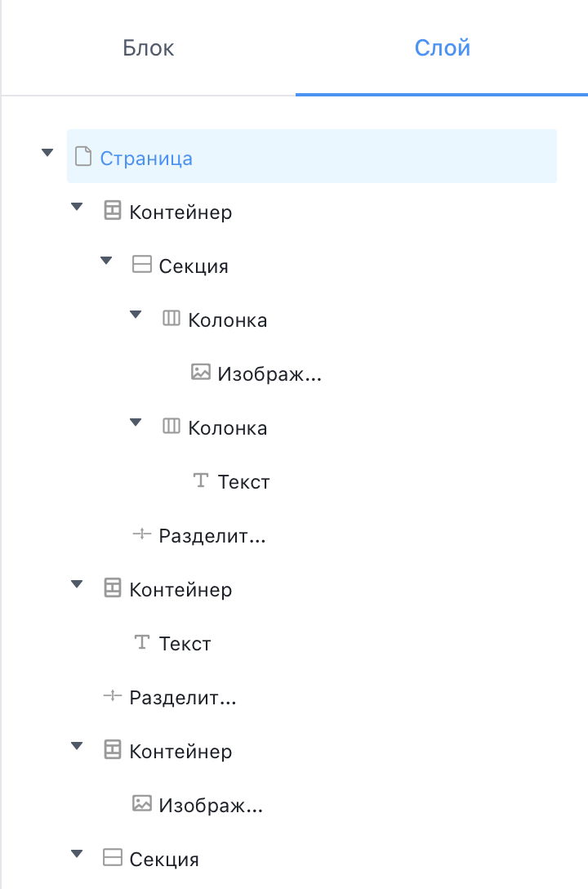Collapse the Секция node
The height and width of the screenshot is (889, 588).
105,260
